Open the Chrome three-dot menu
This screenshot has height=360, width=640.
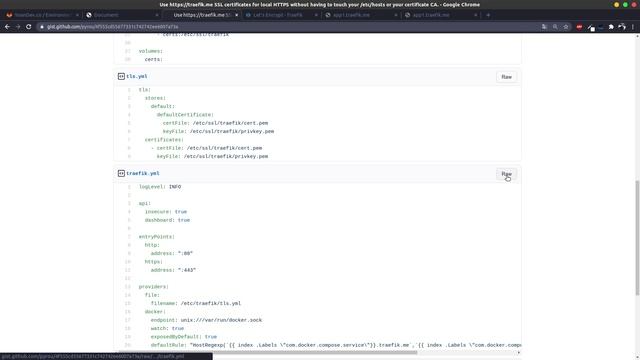pos(633,27)
